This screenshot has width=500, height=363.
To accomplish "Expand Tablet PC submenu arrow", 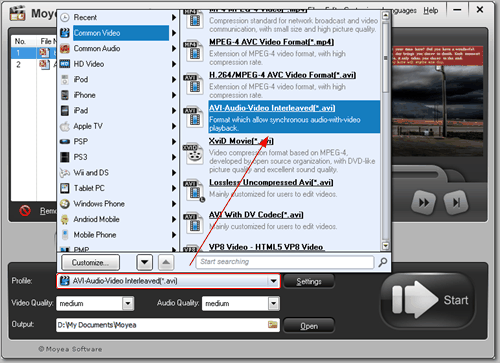I will [174, 188].
